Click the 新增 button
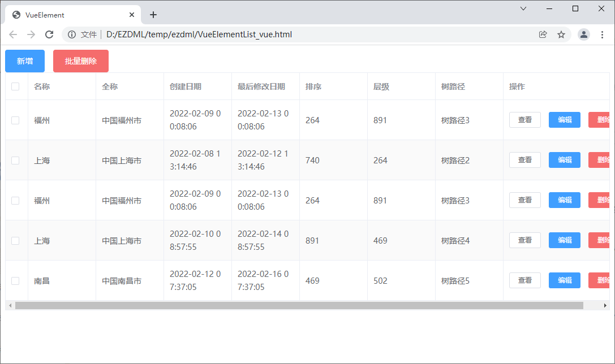 [24, 61]
